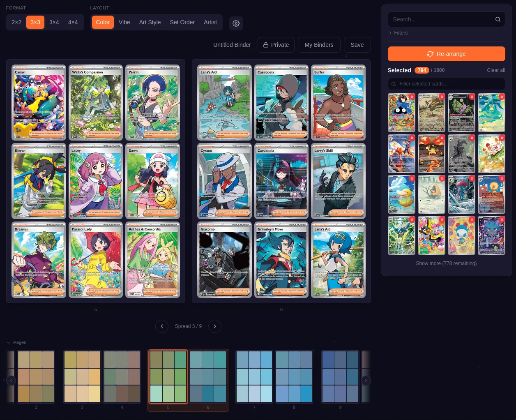
Task: Toggle the Private visibility lock
Action: 276,45
